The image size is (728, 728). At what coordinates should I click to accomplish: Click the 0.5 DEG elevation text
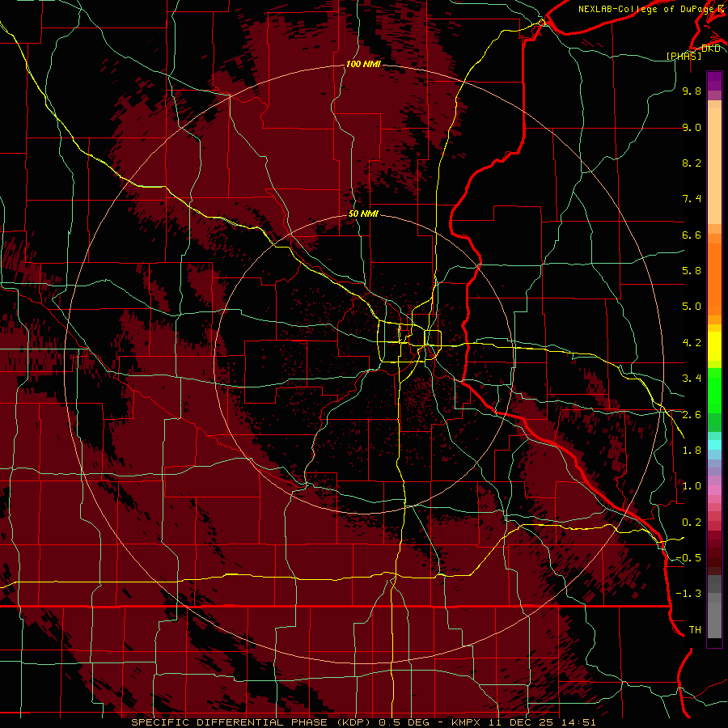point(404,722)
